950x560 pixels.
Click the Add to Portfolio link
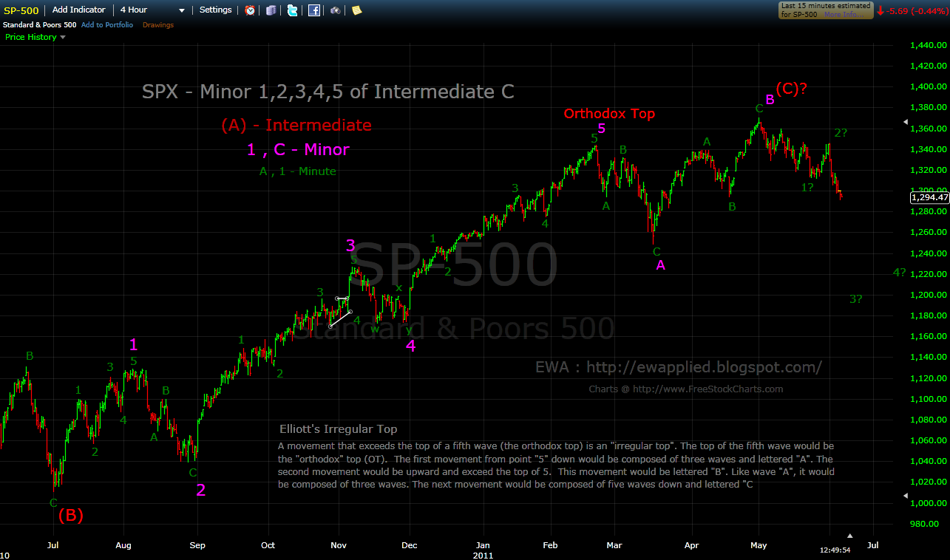107,25
